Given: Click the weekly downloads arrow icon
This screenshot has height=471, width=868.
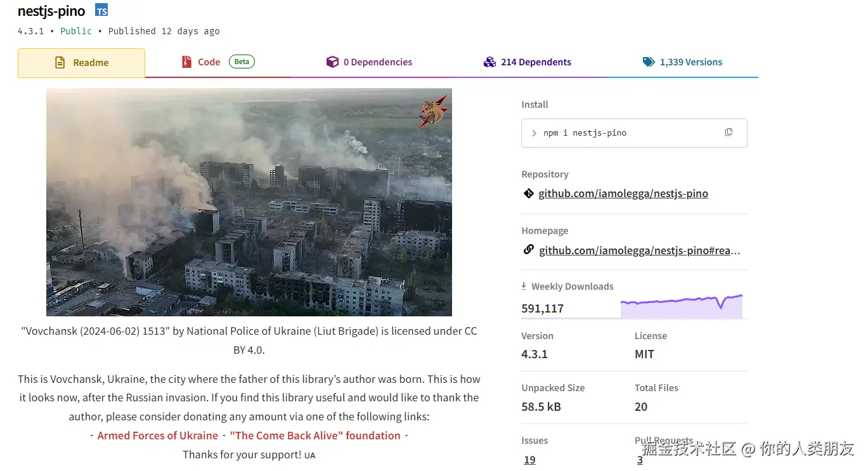Looking at the screenshot, I should (x=524, y=286).
